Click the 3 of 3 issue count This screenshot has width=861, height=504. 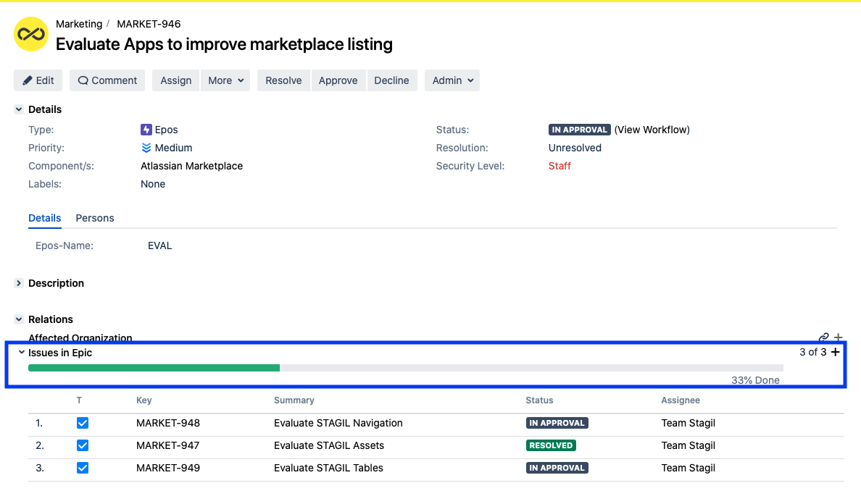[812, 352]
